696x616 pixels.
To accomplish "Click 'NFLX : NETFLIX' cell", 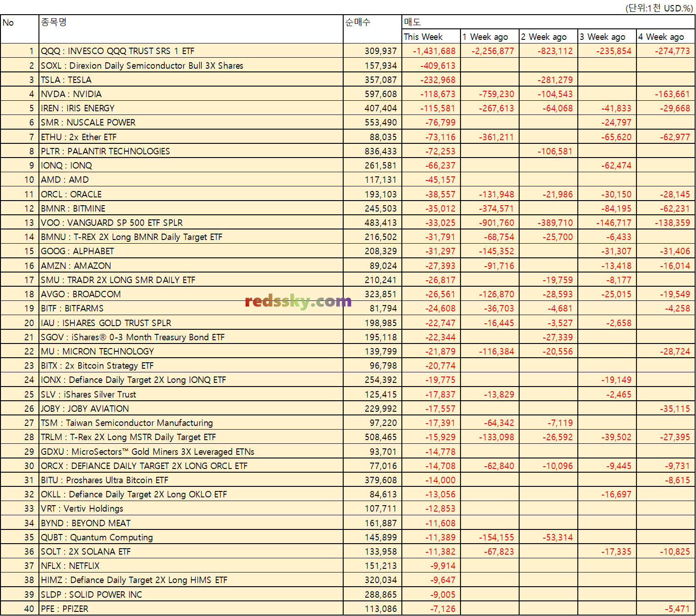I will 191,566.
